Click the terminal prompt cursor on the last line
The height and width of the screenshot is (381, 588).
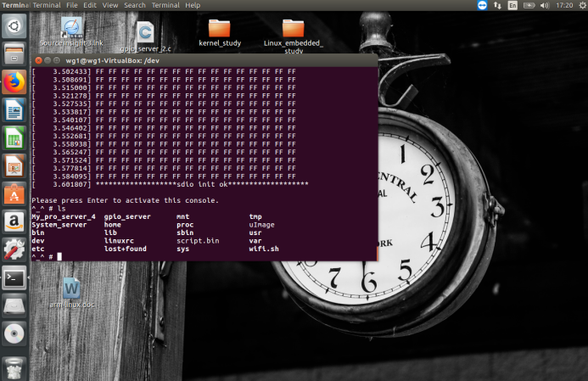(59, 257)
